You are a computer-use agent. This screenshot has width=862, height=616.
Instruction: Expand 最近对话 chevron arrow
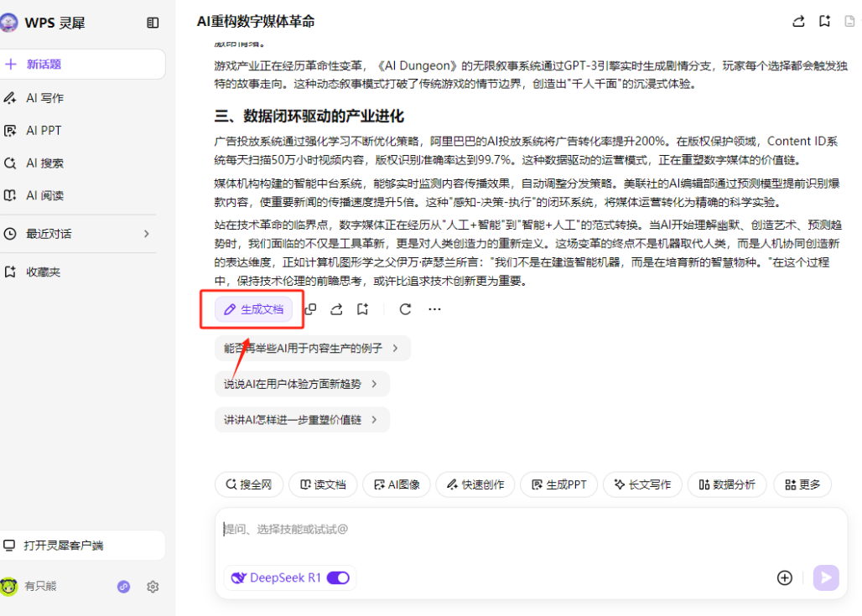coord(146,234)
